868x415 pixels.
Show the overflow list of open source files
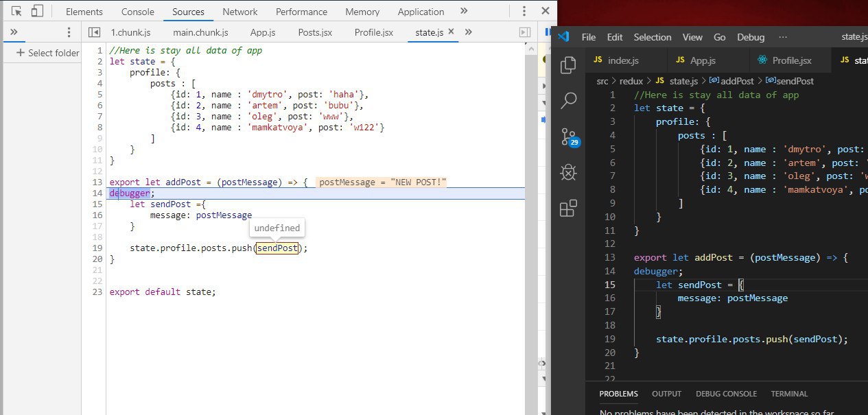[469, 32]
